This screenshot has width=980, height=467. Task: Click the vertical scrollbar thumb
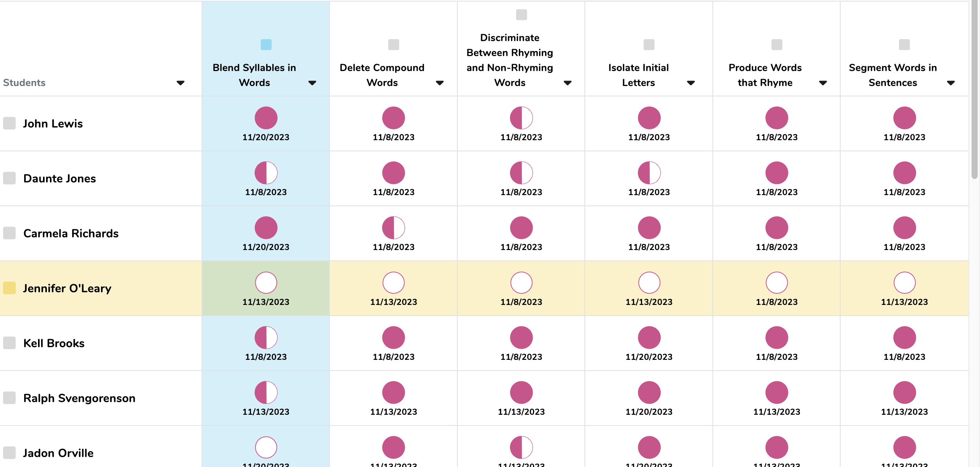[x=974, y=88]
